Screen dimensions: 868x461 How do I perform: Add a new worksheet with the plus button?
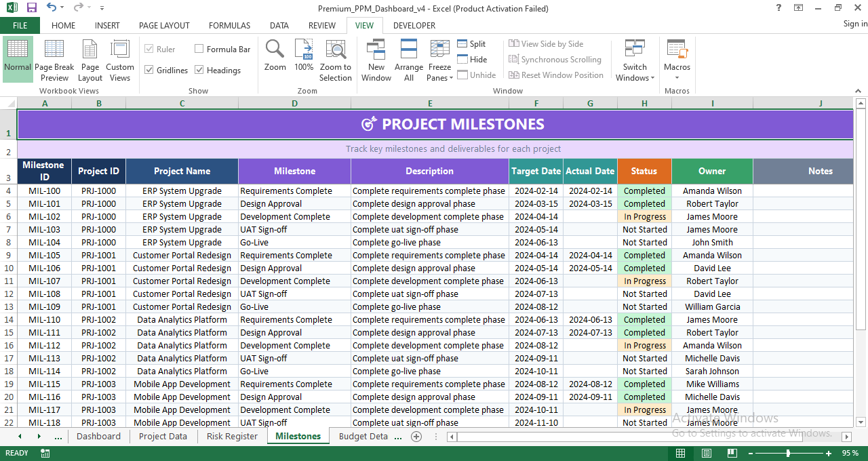(x=416, y=437)
